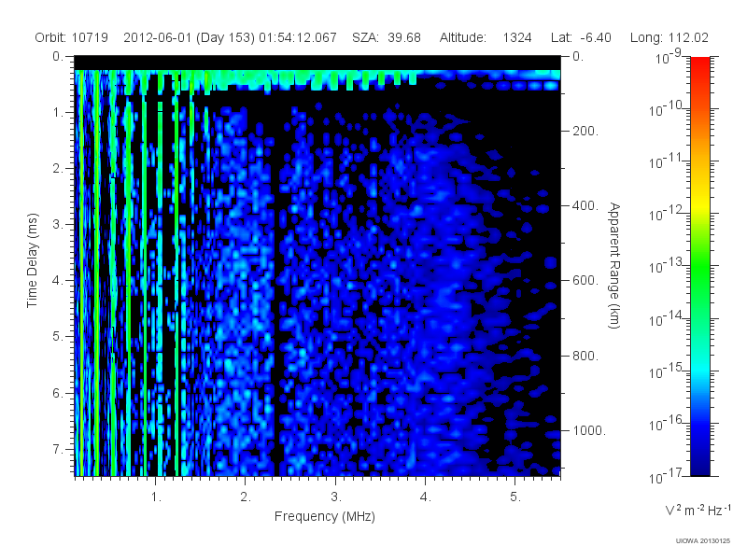747x560 pixels.
Task: Click the timestamp "01:54:12.067"
Action: point(298,37)
